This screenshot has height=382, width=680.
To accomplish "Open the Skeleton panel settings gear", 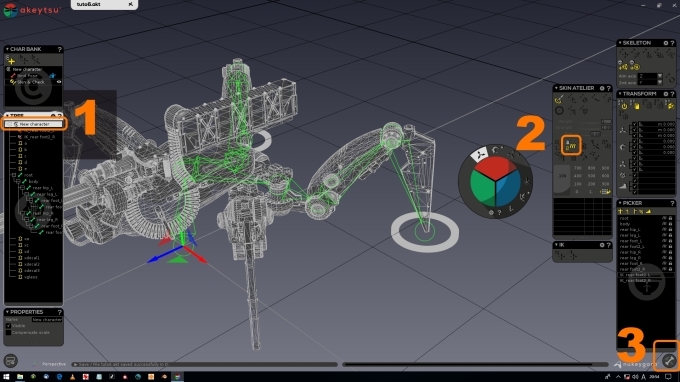I will (x=666, y=43).
